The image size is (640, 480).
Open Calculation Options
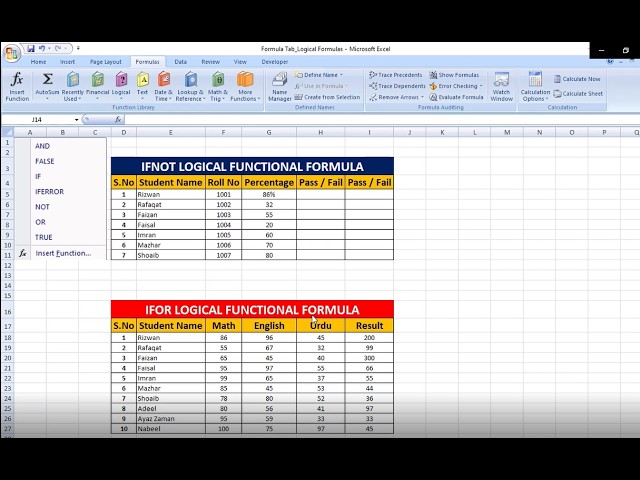tap(535, 86)
